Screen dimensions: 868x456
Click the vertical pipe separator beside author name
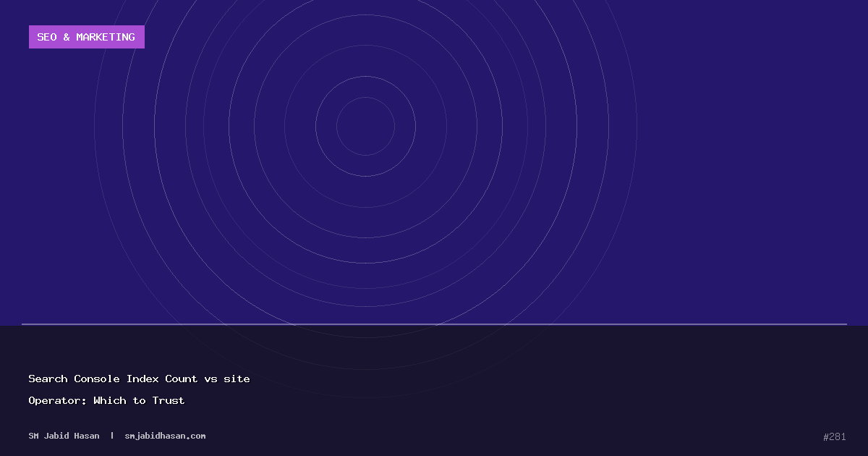point(112,436)
